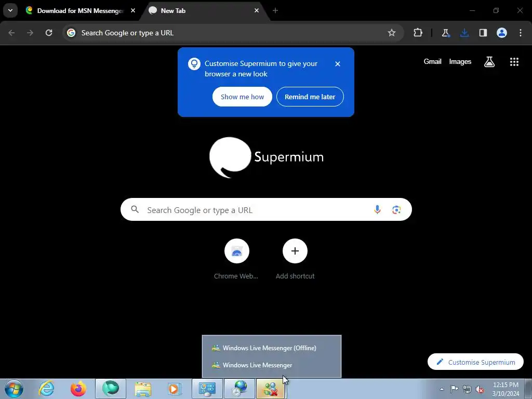Open the network tray icon
Viewport: 532px width, 399px height.
coord(467,389)
